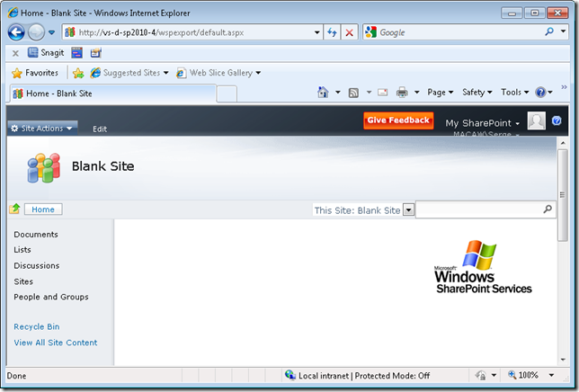The height and width of the screenshot is (392, 579).
Task: Open the Favorites star button
Action: 35,73
